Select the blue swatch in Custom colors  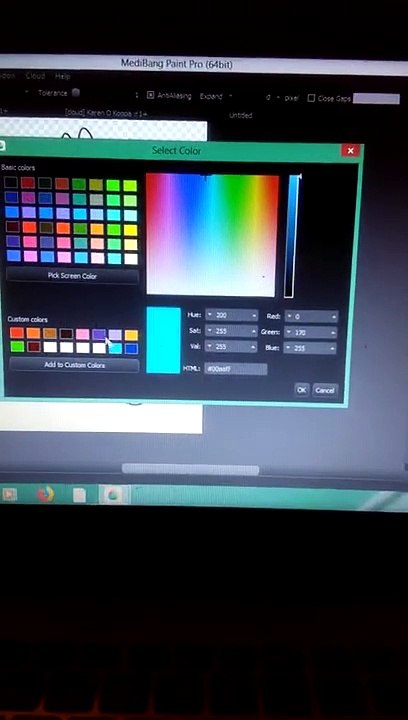131,349
